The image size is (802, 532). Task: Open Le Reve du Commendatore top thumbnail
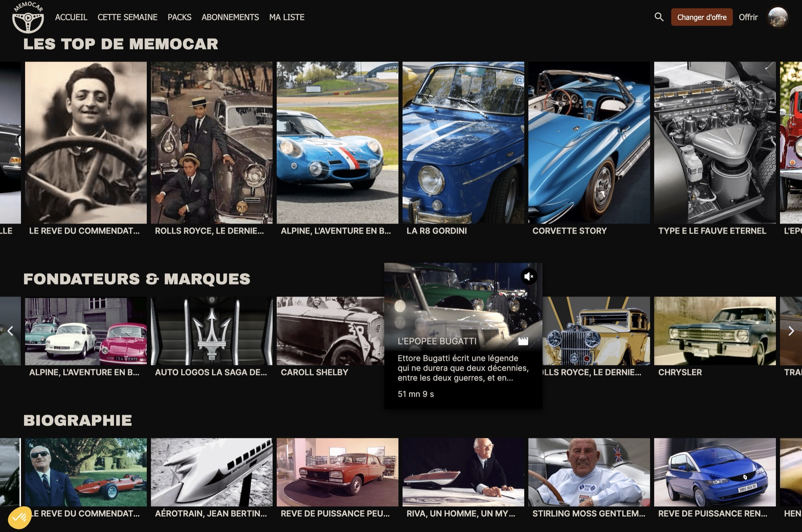coord(86,143)
